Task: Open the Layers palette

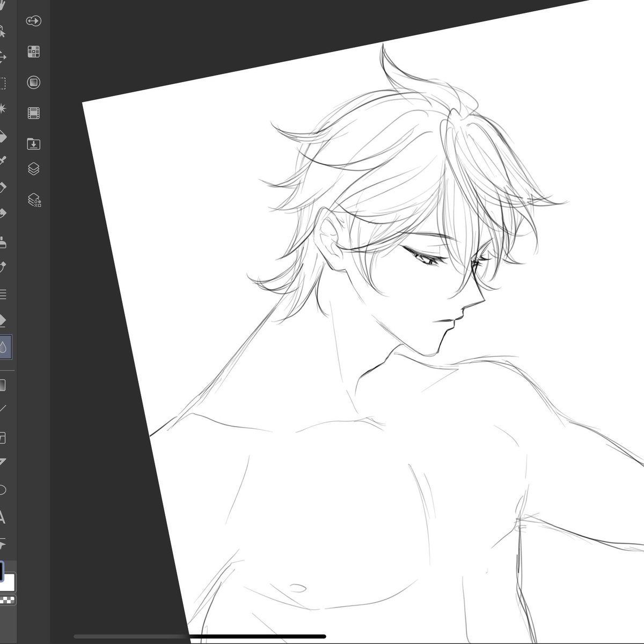Action: point(34,169)
